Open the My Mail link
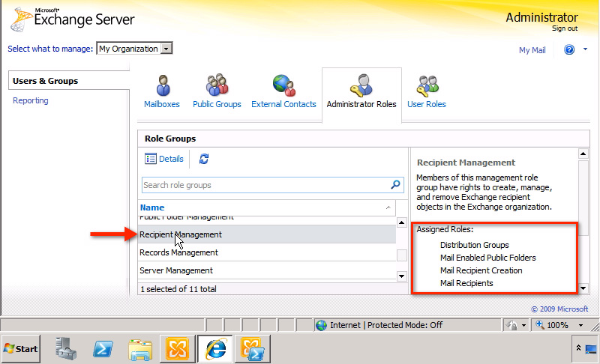This screenshot has height=364, width=600. [x=532, y=50]
